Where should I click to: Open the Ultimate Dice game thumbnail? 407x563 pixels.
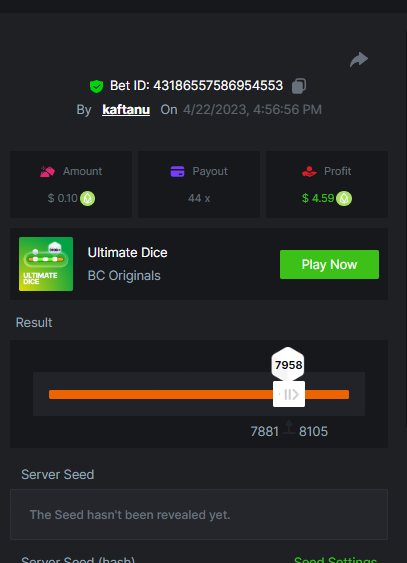click(x=46, y=264)
